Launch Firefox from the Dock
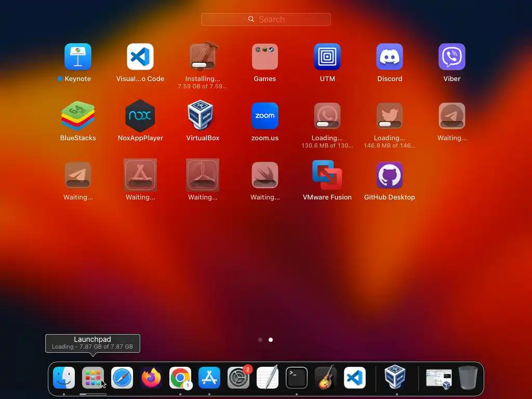The image size is (532, 399). 151,378
